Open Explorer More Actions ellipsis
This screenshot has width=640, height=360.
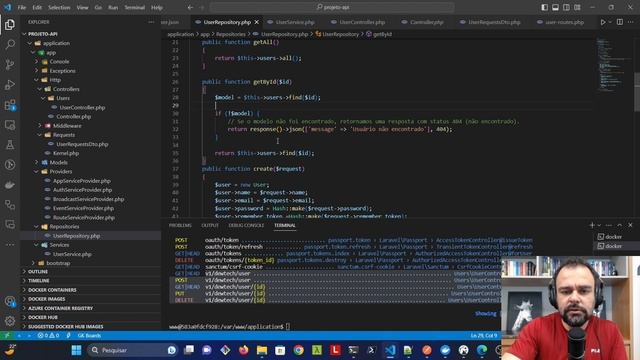[x=151, y=22]
